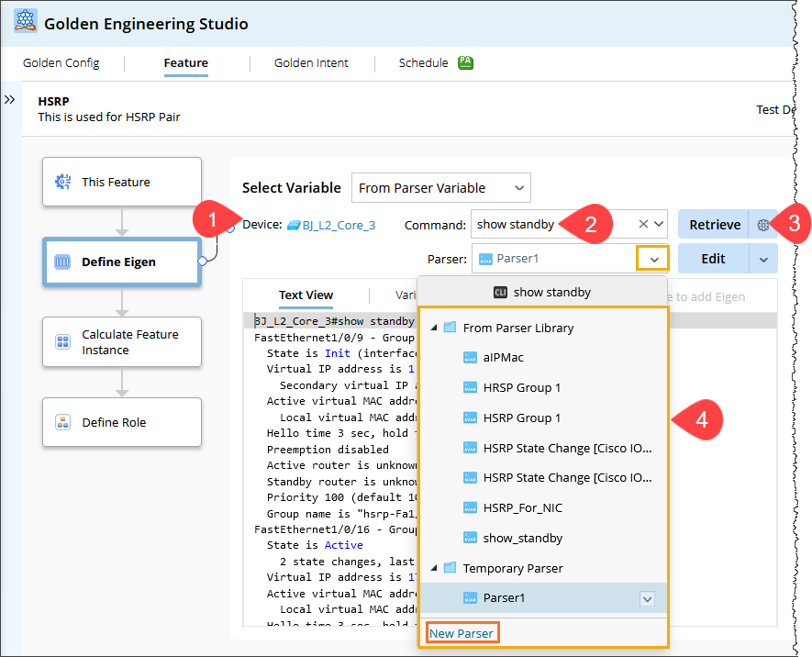This screenshot has height=657, width=812.
Task: Collapse the Temporary Parser folder
Action: pos(434,568)
